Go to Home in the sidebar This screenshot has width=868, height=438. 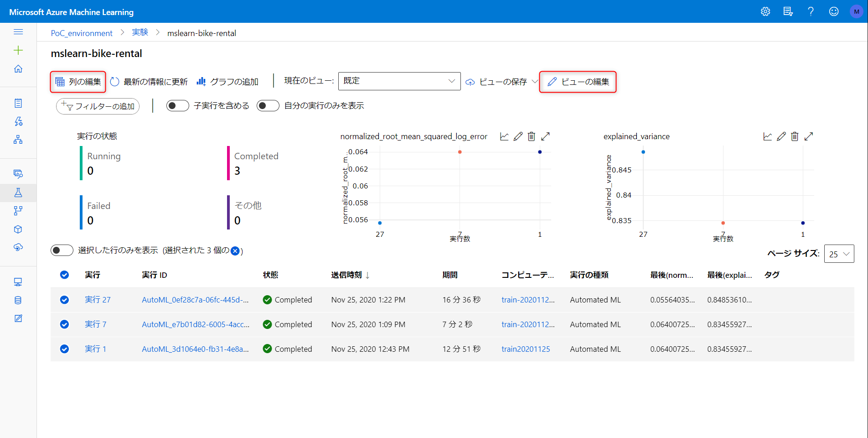18,69
